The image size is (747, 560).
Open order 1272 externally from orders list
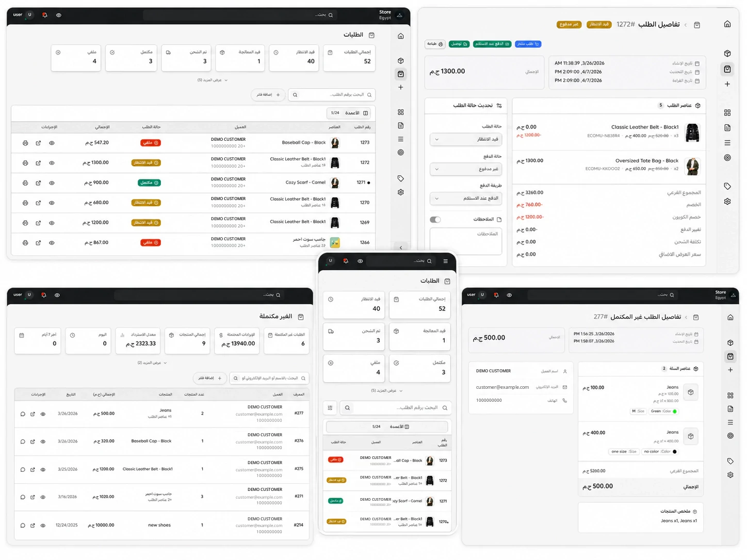[x=38, y=163]
